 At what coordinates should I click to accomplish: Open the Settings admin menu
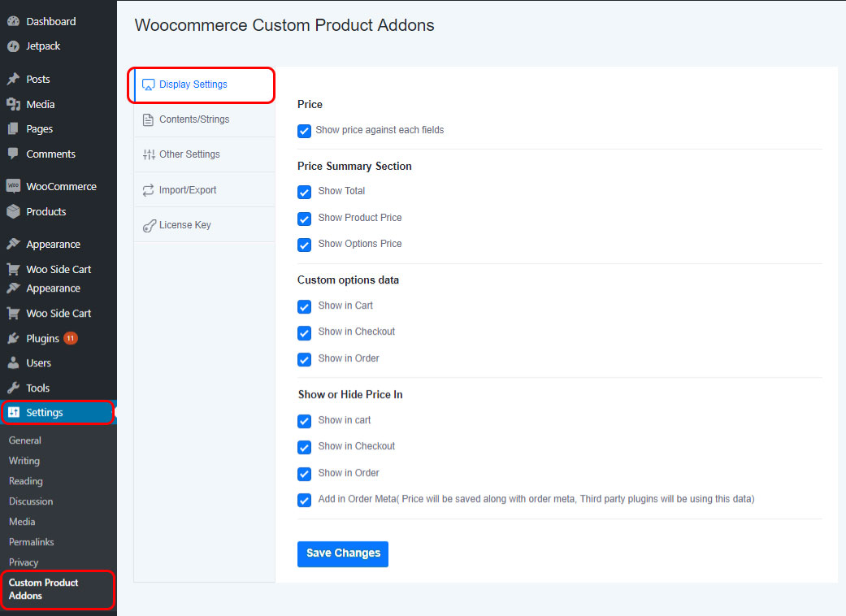59,413
